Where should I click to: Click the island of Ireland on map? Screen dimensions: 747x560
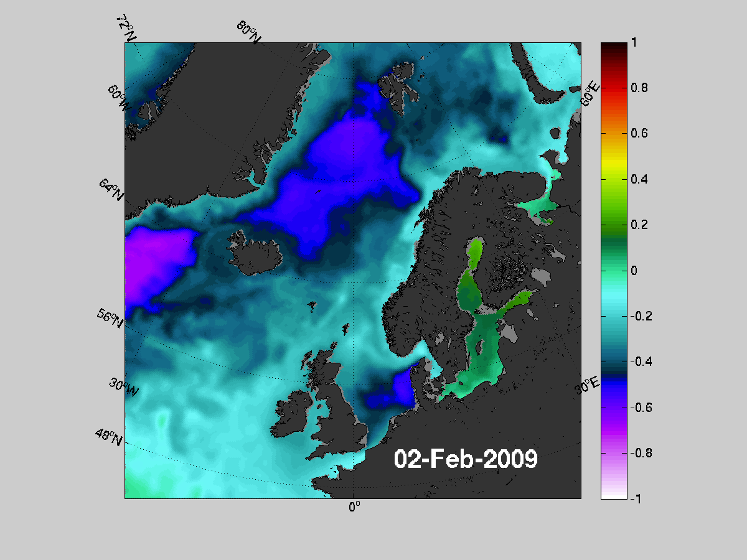tap(291, 416)
